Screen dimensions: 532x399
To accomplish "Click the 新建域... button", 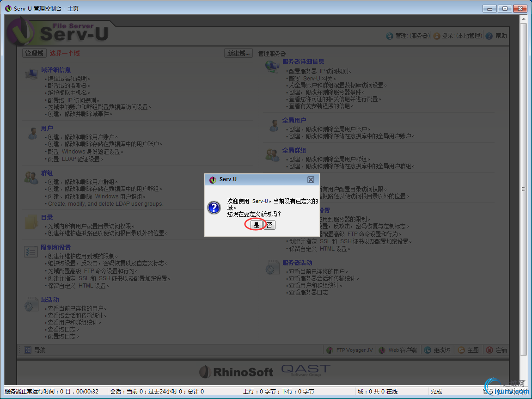I will [x=238, y=53].
